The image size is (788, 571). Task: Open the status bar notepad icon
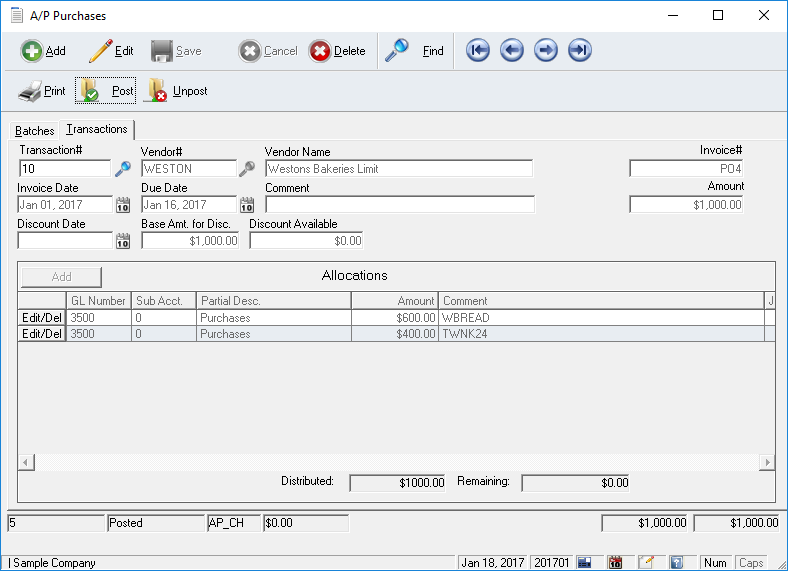point(646,563)
